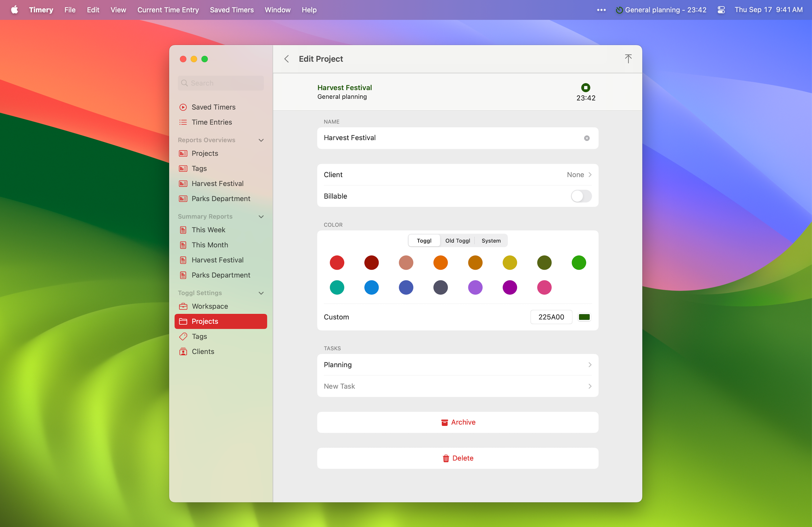Pick the bright blue color swatch

(x=371, y=287)
